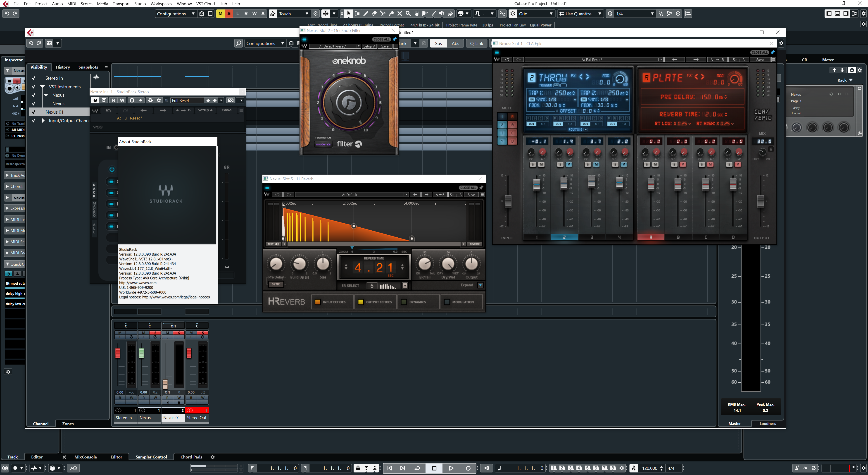Click the MixConsole snapshot camera icon

coord(50,43)
